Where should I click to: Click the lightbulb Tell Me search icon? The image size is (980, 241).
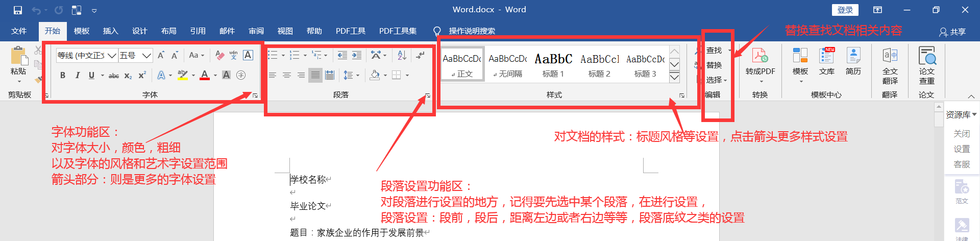point(437,31)
